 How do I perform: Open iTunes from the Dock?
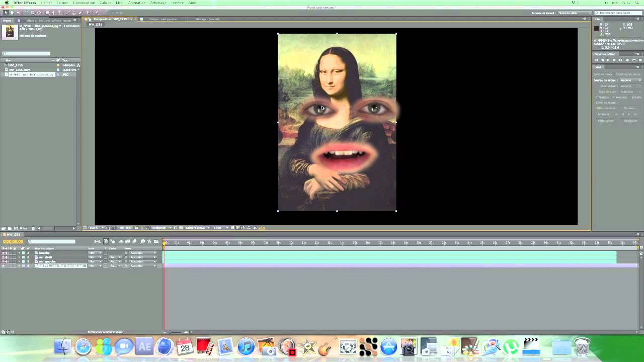pos(246,347)
